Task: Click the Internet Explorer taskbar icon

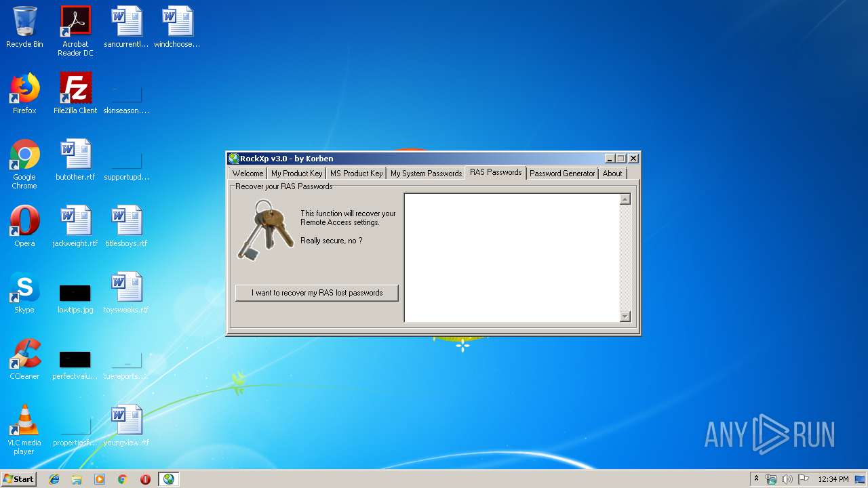Action: (54, 479)
